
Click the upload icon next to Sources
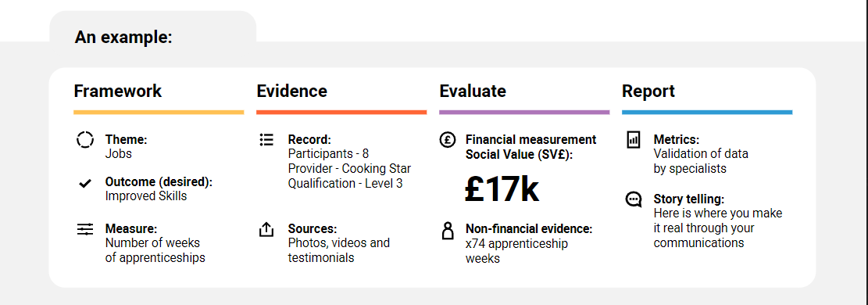266,229
